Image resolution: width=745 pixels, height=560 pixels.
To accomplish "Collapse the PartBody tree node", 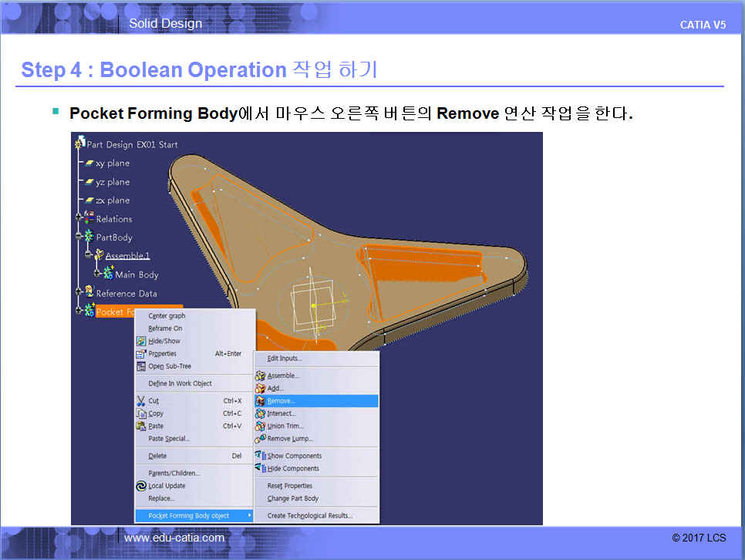I will point(79,238).
